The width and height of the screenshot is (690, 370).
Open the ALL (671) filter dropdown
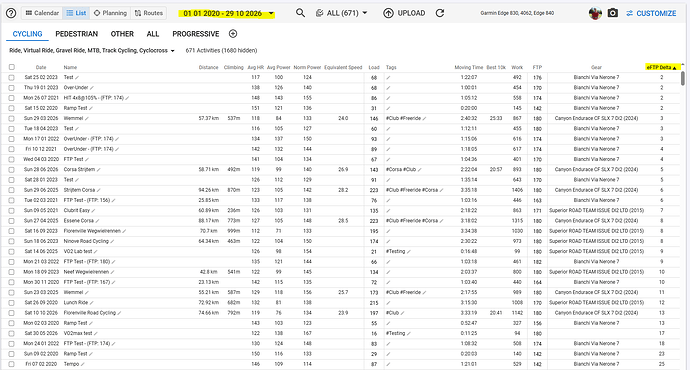click(x=341, y=13)
